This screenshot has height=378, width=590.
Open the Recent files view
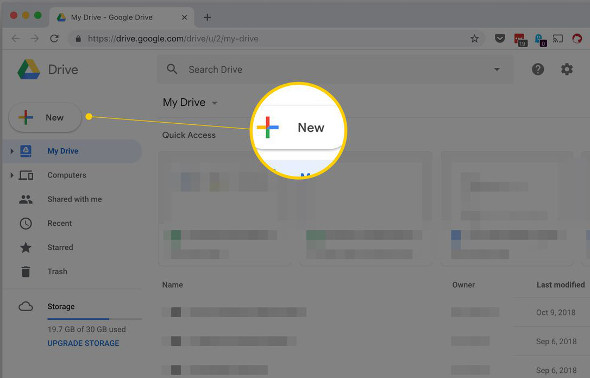pyautogui.click(x=59, y=223)
